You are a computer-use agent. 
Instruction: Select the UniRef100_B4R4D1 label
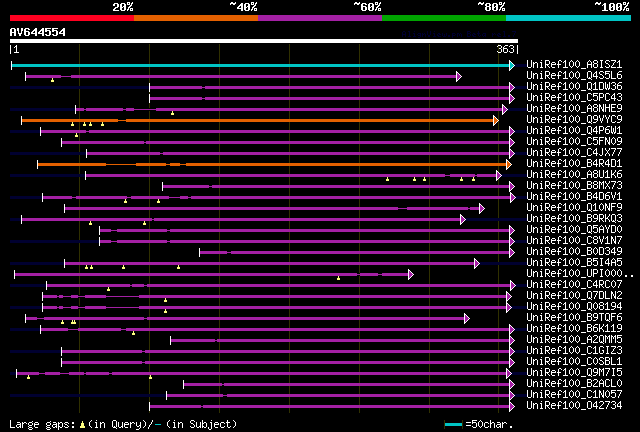point(574,164)
